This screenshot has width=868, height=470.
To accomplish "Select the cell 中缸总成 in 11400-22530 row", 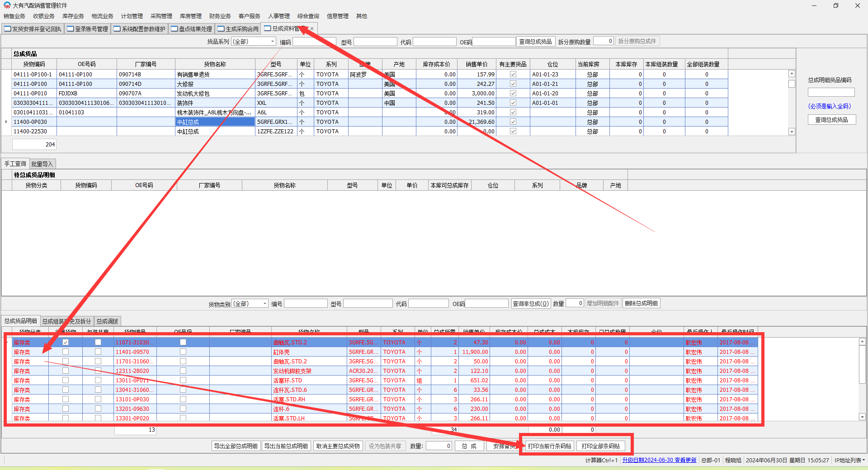I will tap(215, 132).
